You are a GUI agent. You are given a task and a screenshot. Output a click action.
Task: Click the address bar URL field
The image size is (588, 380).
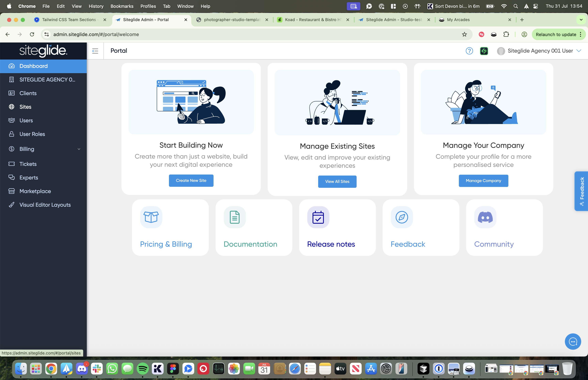247,34
